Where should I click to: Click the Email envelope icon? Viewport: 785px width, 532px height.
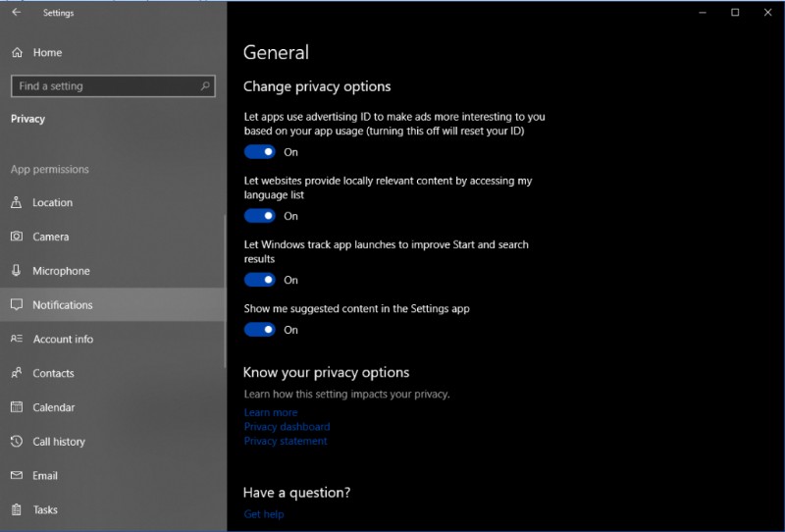point(17,475)
